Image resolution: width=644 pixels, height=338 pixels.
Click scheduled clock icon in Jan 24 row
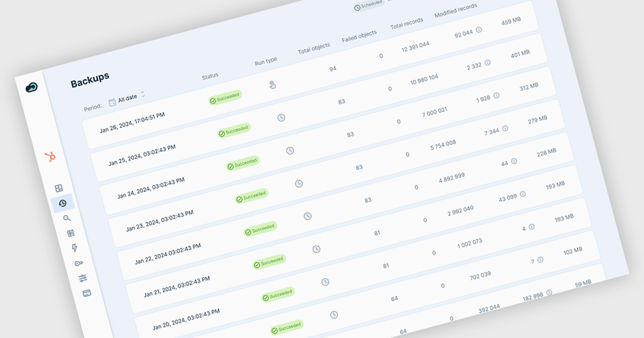click(290, 151)
